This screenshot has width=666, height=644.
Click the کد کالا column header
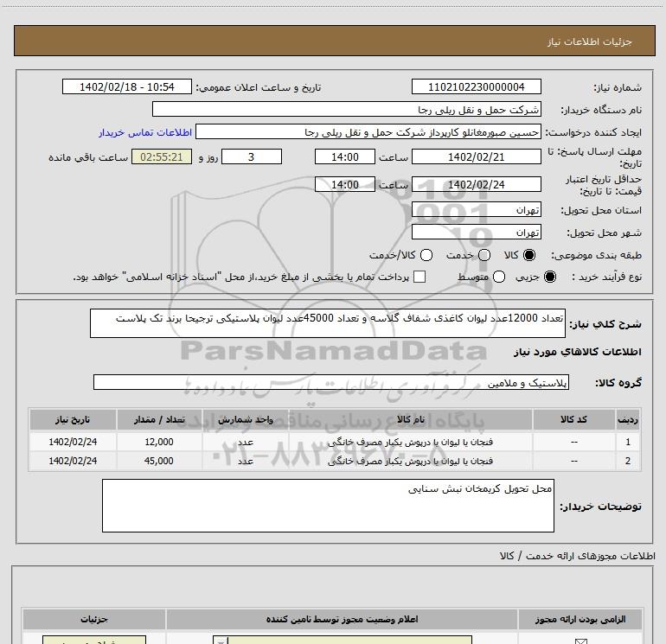573,419
